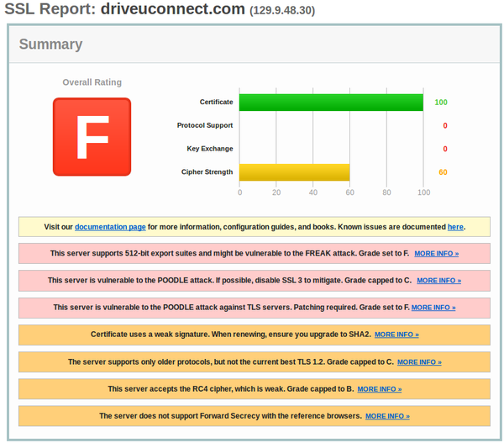Image resolution: width=504 pixels, height=443 pixels.
Task: Click the 'Cipher Strength' chart label
Action: pos(207,171)
